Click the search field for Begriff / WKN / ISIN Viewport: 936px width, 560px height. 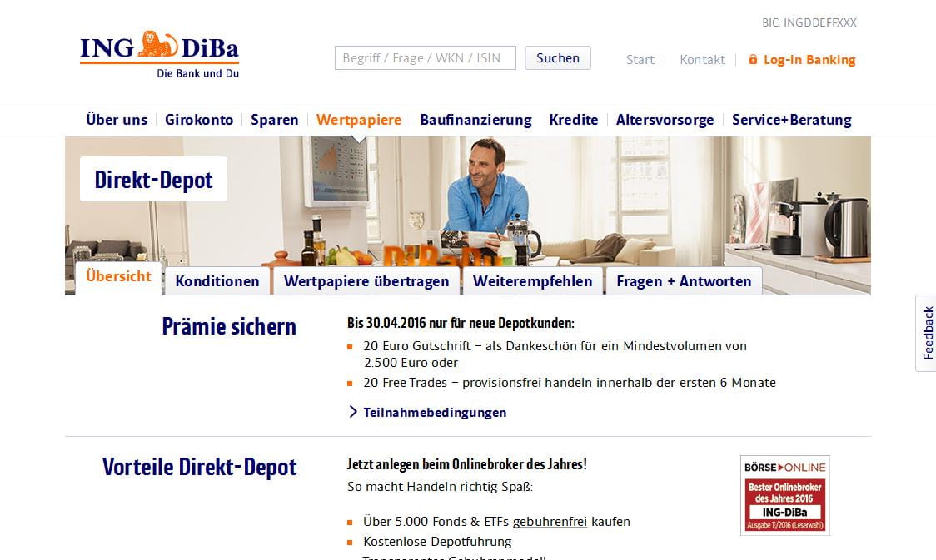[425, 58]
